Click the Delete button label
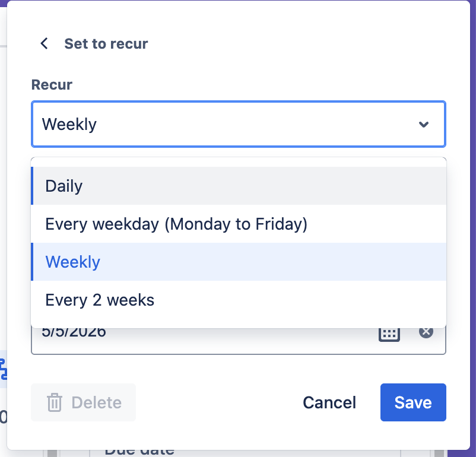The width and height of the screenshot is (476, 457). [96, 402]
